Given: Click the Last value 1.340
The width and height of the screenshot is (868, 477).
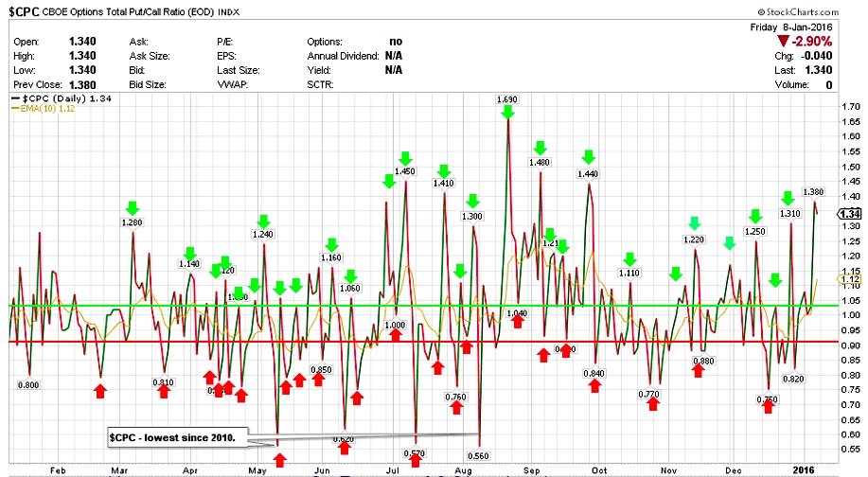Looking at the screenshot, I should (819, 70).
